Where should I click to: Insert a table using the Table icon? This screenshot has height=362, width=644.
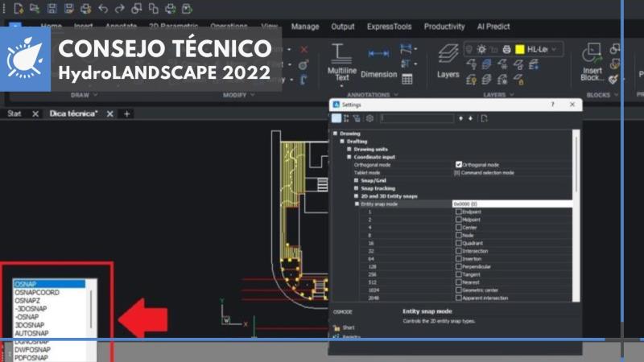(407, 79)
